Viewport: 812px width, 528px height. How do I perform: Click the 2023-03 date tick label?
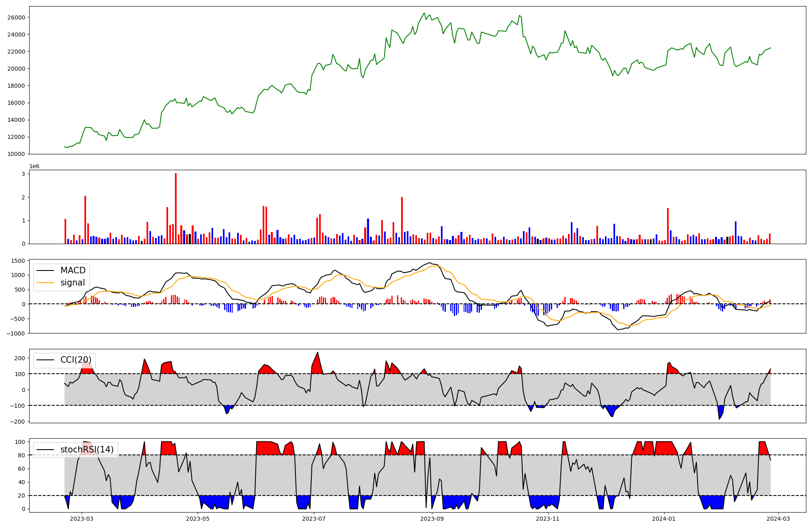click(x=82, y=519)
